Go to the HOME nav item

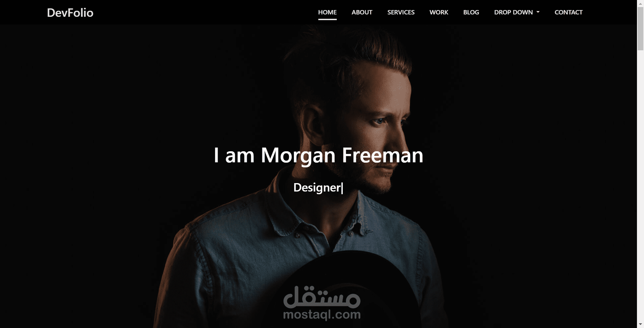(327, 12)
